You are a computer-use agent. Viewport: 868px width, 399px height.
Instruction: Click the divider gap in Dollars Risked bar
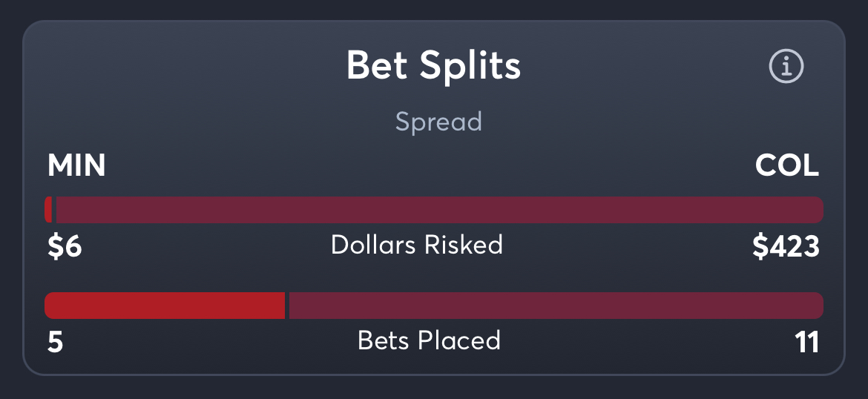[54, 210]
